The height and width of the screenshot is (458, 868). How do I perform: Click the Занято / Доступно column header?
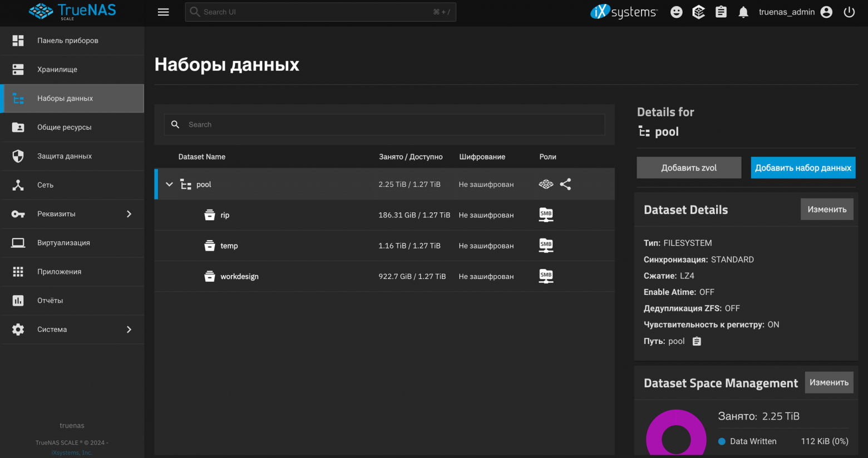(x=411, y=157)
